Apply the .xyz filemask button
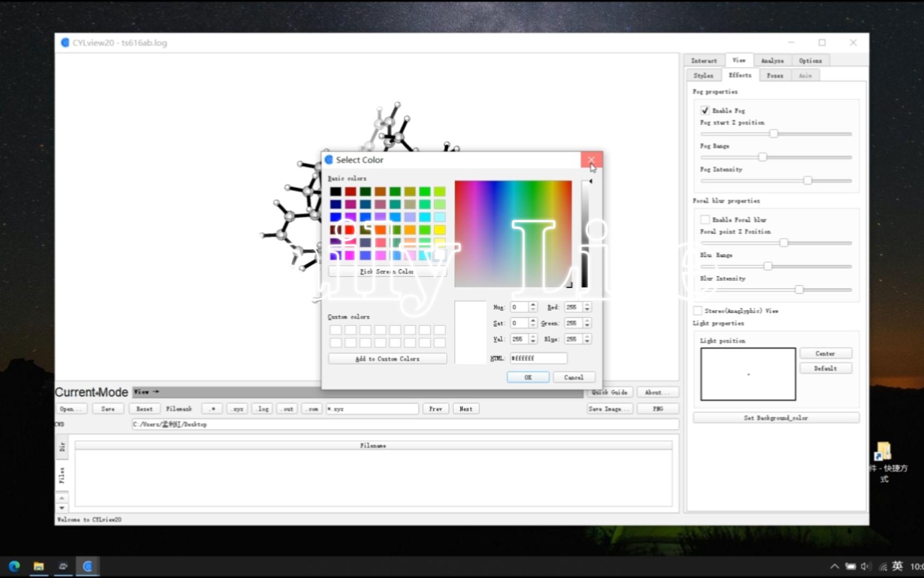924x578 pixels. click(237, 408)
